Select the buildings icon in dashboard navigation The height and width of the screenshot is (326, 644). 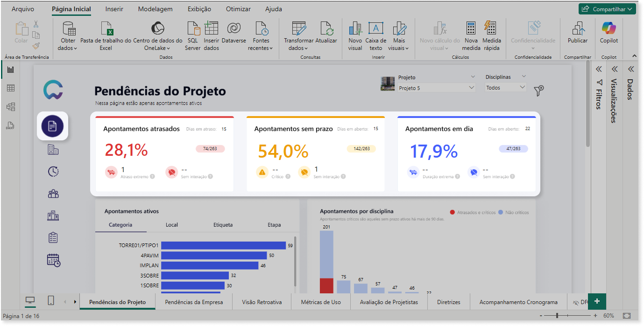(x=53, y=149)
